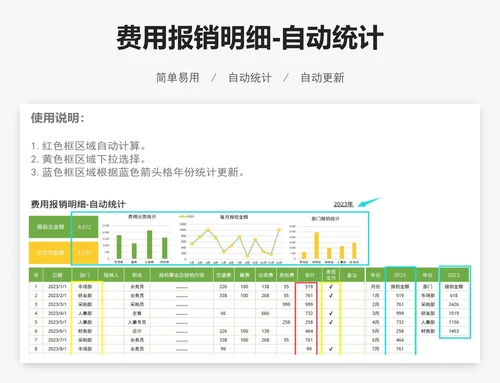The height and width of the screenshot is (383, 500).
Task: Select total cell 732 in row 4
Action: pyautogui.click(x=309, y=313)
